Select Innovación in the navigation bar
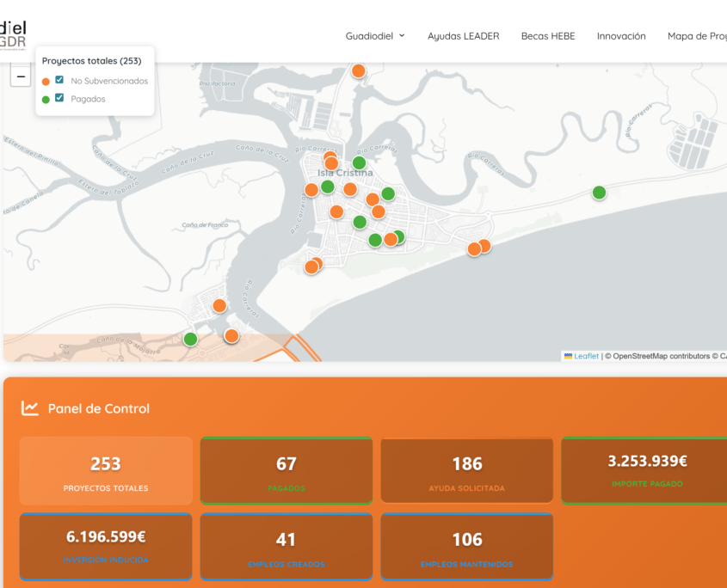Image resolution: width=727 pixels, height=588 pixels. [621, 36]
